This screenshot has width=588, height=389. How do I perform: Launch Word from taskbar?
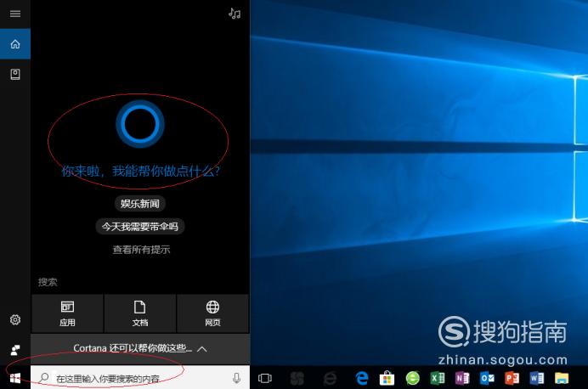537,378
